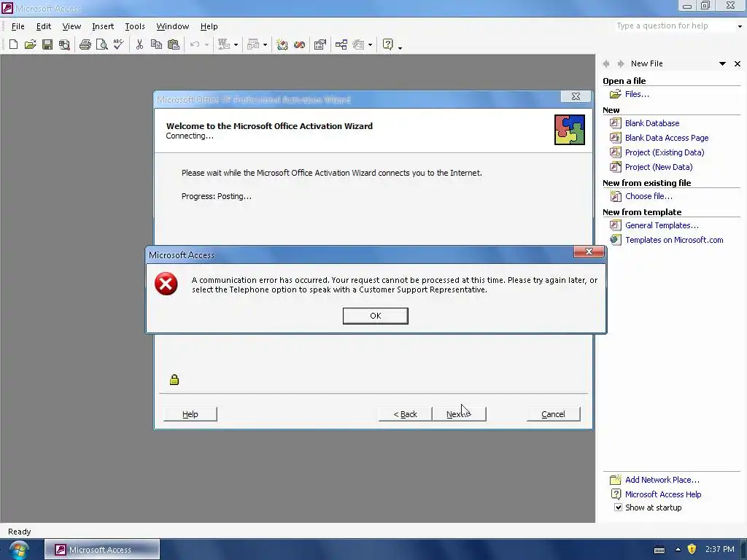
Task: Open Templates on Microsoft.com link
Action: click(x=674, y=240)
